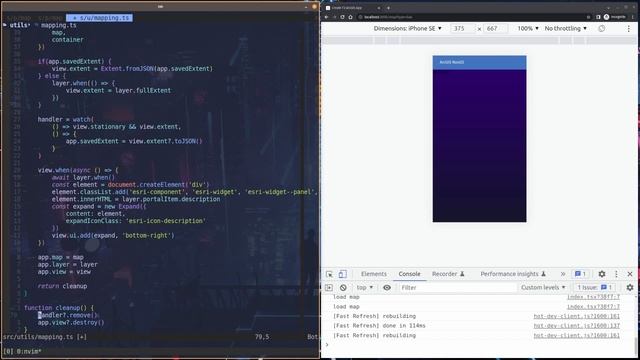Open the Chrome three-dot menu

(633, 17)
